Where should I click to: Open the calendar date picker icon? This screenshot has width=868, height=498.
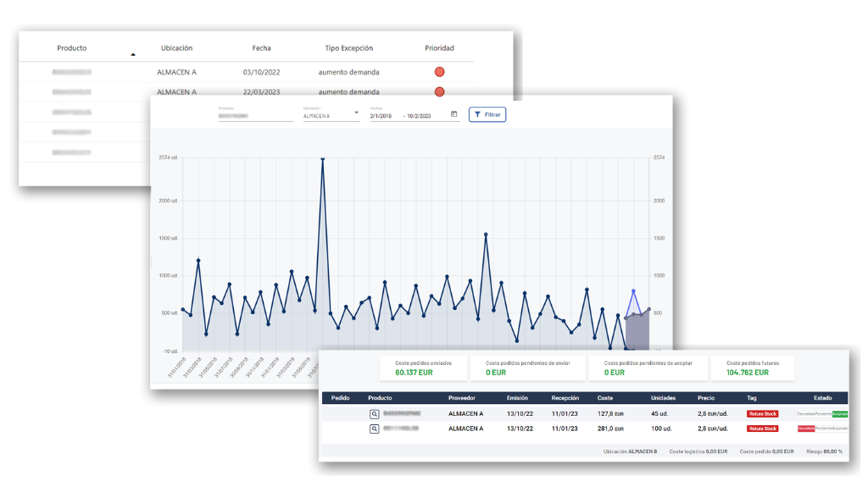454,114
